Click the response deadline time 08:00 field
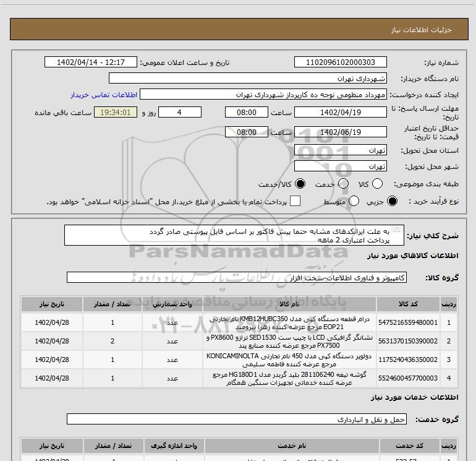 (247, 112)
